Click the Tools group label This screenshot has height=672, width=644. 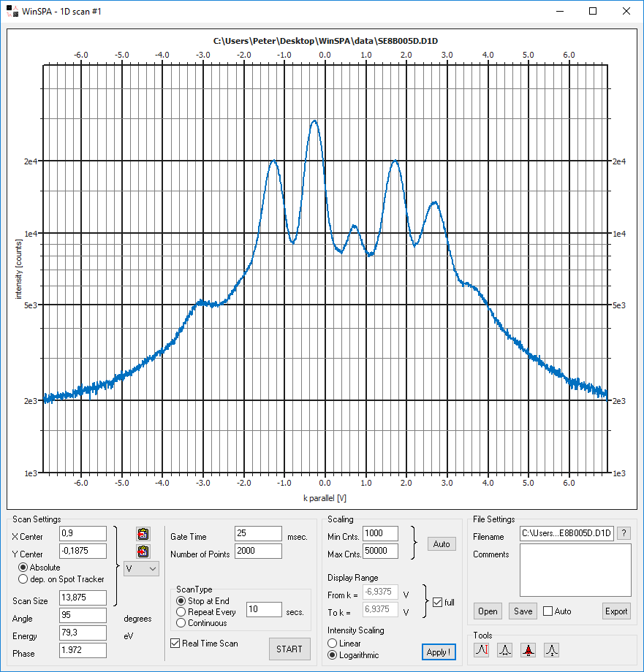point(482,635)
